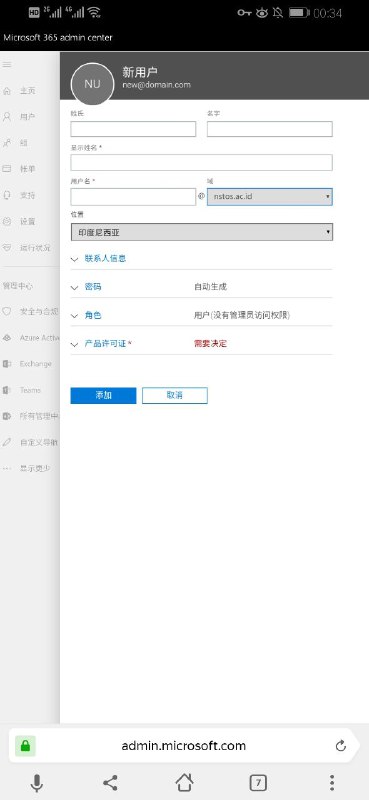Image resolution: width=369 pixels, height=800 pixels.
Task: Click the Teams sidebar link
Action: pyautogui.click(x=30, y=390)
